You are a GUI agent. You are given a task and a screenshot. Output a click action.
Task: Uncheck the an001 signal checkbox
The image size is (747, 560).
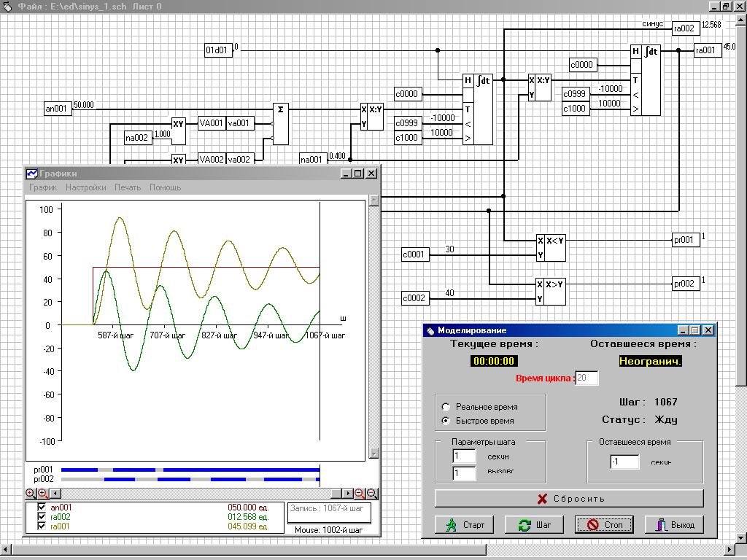42,507
